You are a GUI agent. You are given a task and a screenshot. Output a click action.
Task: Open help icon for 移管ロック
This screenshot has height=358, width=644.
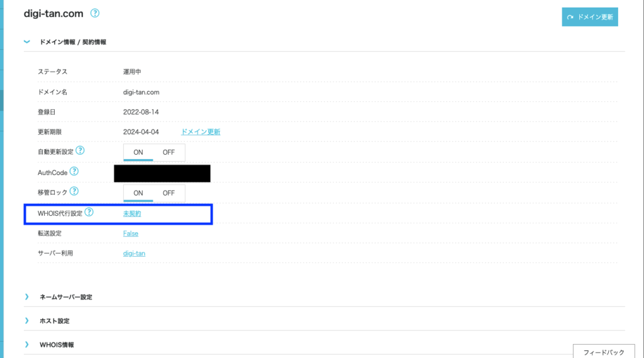(74, 191)
